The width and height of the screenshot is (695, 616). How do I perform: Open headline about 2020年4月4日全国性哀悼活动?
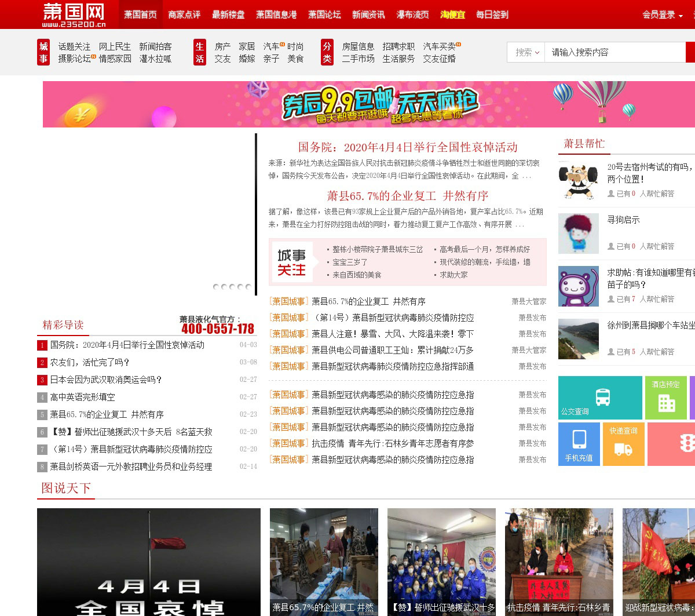[407, 147]
